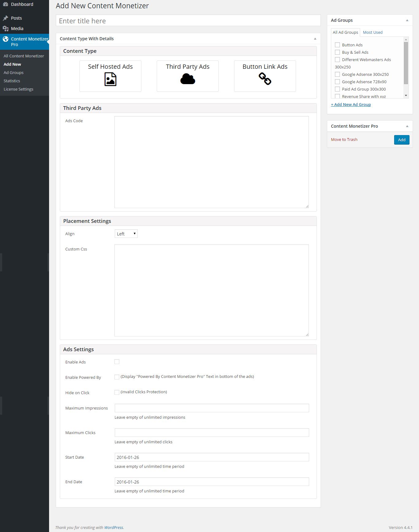
Task: Select the Third Party Ads cloud icon
Action: point(188,79)
